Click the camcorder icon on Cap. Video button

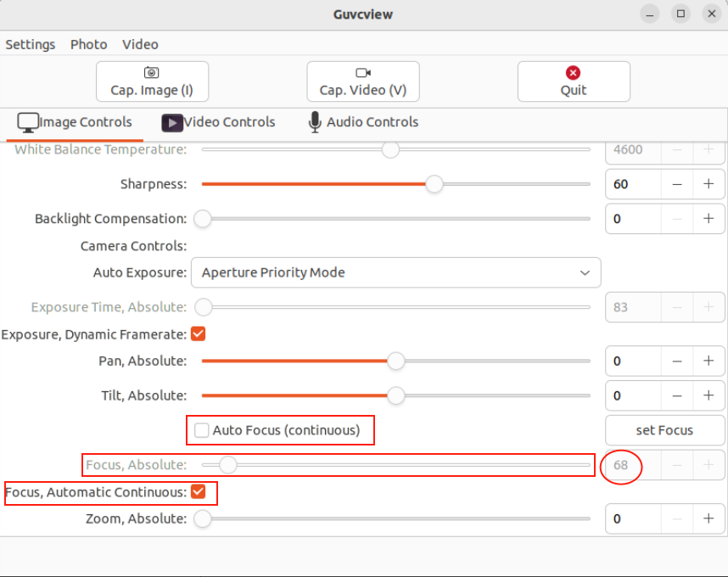click(x=363, y=73)
